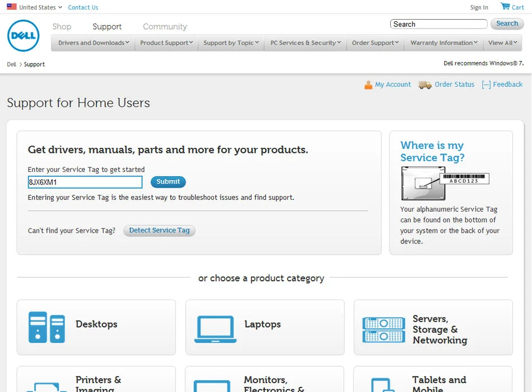Open the Feedback link

click(x=507, y=85)
